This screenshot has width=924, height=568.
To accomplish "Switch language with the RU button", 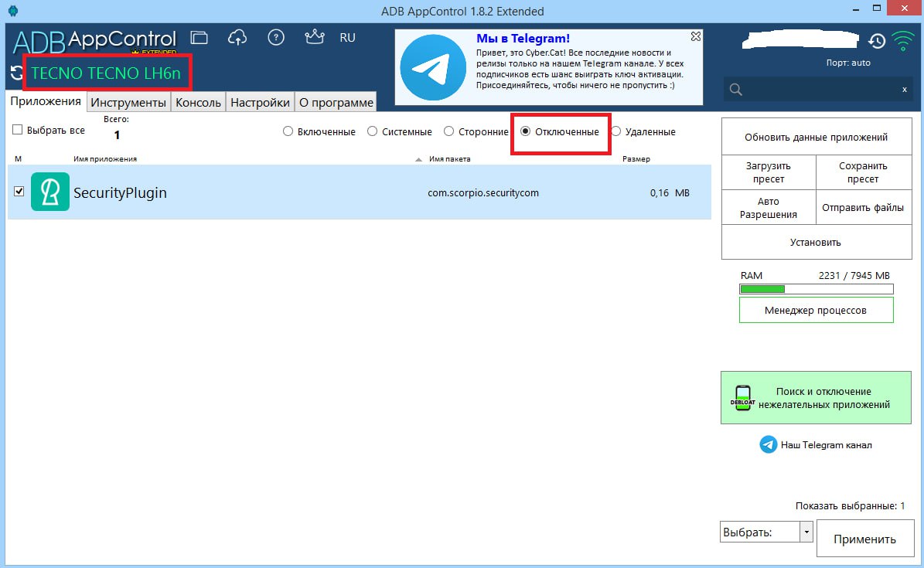I will pos(348,38).
